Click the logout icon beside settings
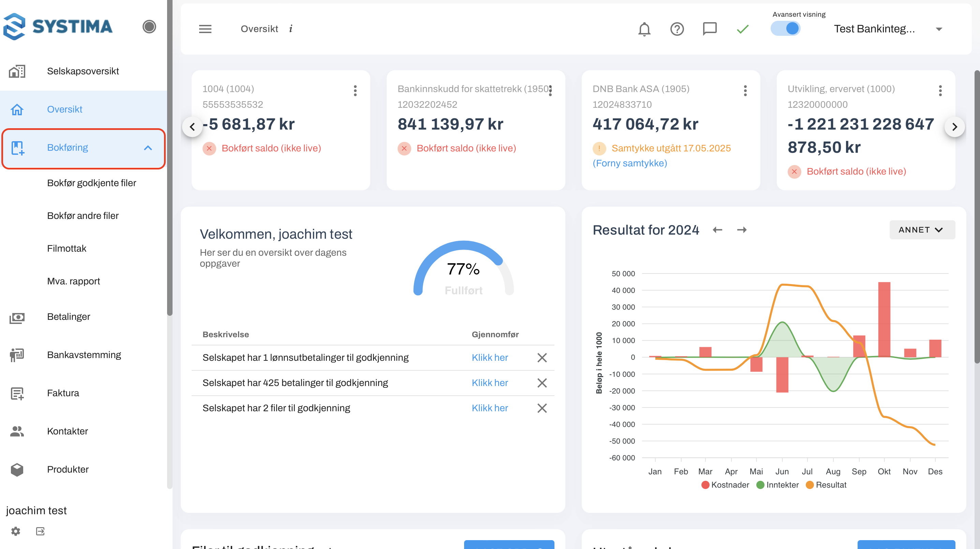 click(40, 531)
